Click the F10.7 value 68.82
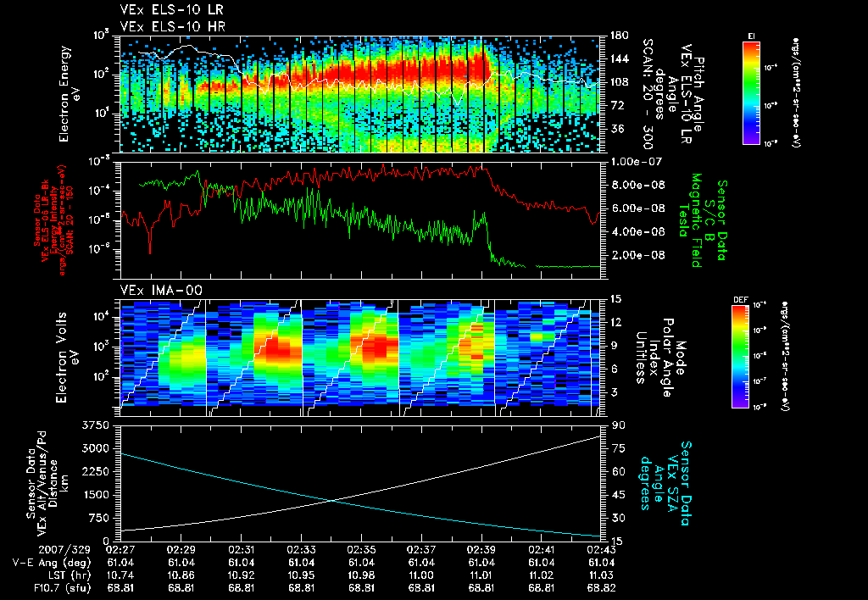The image size is (868, 600). pos(602,588)
